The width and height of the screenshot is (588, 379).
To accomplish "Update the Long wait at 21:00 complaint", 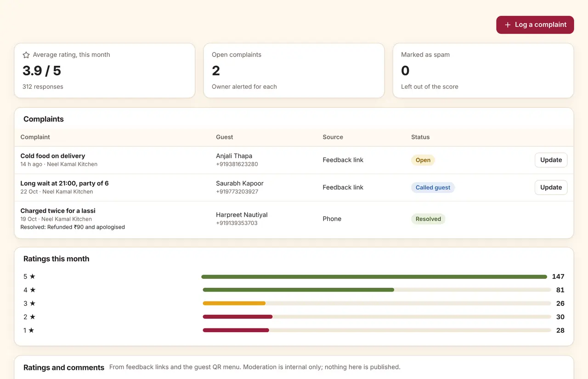I will [551, 187].
